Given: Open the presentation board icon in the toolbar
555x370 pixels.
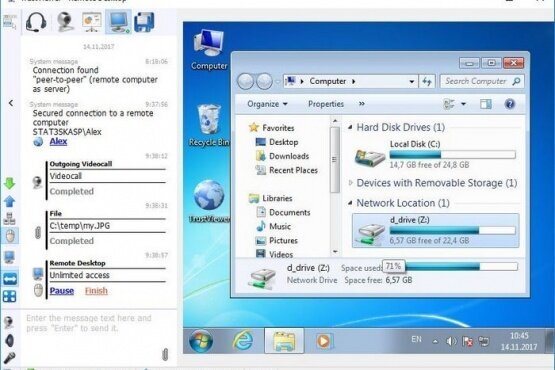Looking at the screenshot, I should click(92, 22).
